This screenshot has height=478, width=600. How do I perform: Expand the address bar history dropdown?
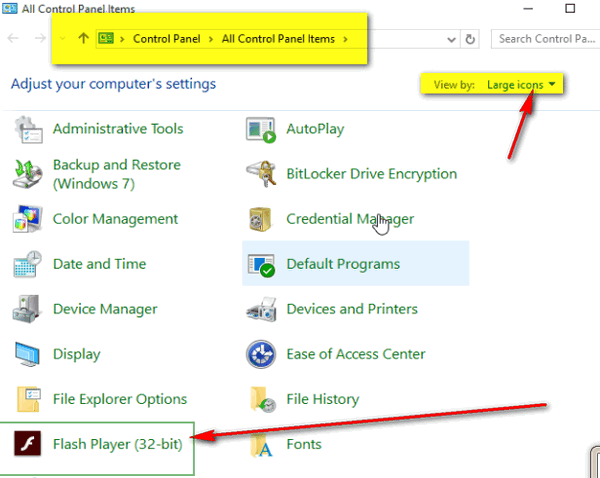tap(452, 39)
